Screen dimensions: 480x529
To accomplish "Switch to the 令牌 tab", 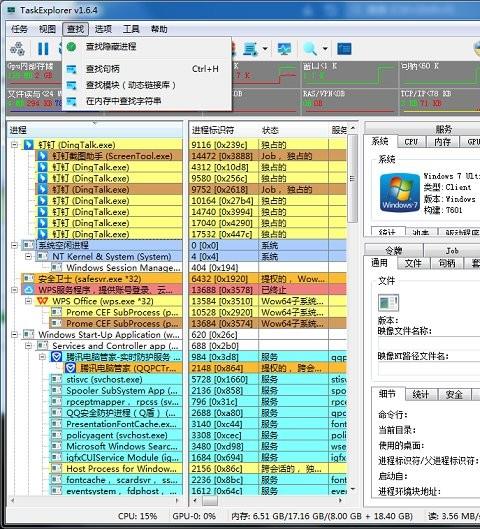I will (x=393, y=250).
